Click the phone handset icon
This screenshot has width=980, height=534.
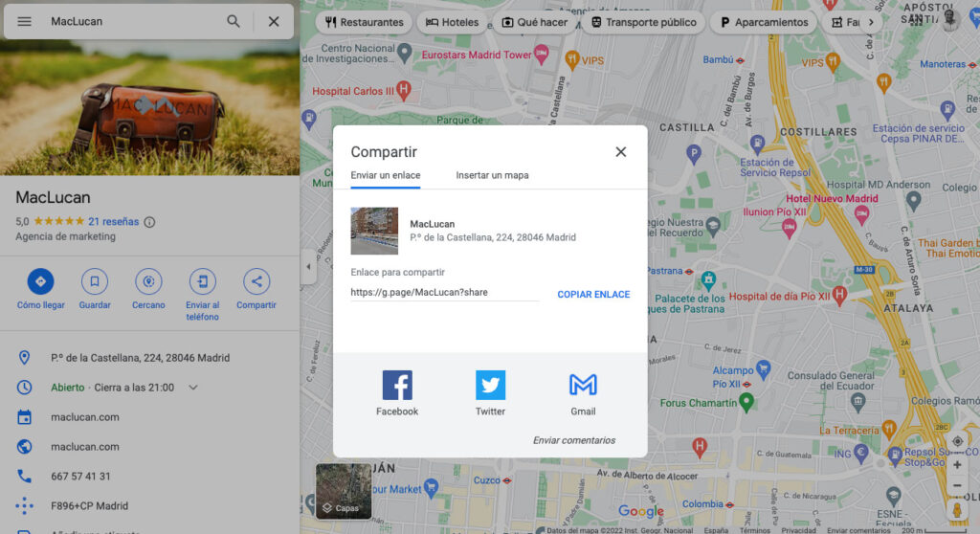pyautogui.click(x=24, y=477)
